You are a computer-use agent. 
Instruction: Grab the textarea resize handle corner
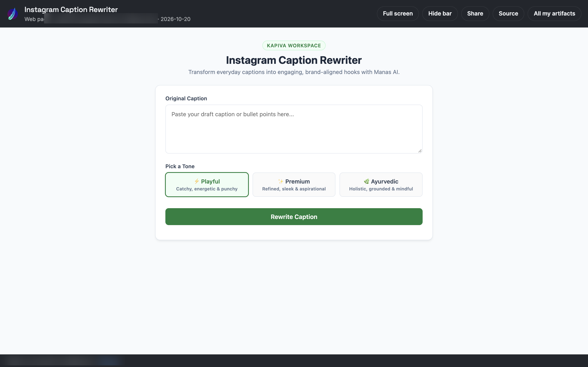click(420, 151)
